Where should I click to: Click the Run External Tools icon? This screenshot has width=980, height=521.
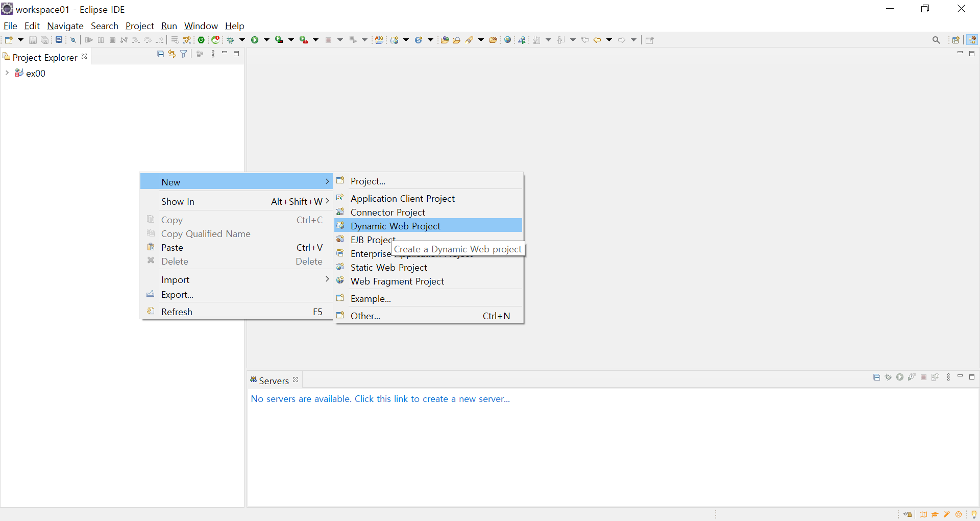(304, 40)
